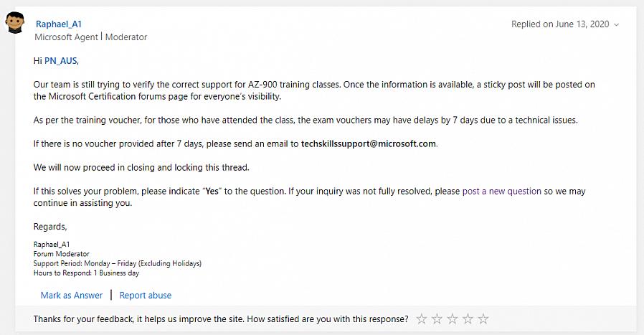Click the bold "Yes" text
Image resolution: width=644 pixels, height=335 pixels.
(212, 192)
